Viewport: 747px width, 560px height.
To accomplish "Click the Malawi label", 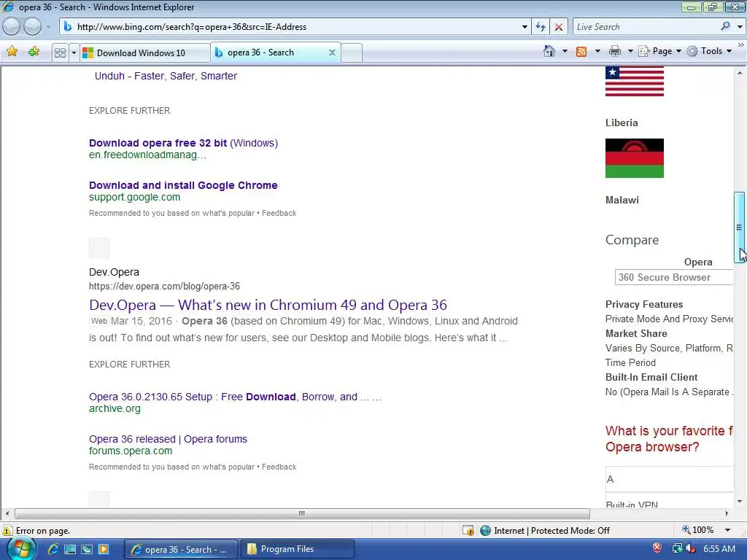I will pyautogui.click(x=622, y=200).
